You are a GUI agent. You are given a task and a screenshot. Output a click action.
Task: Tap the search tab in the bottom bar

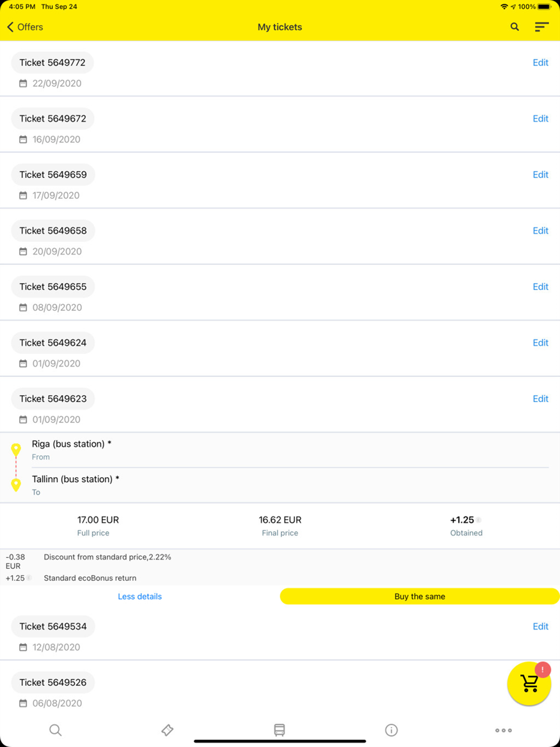click(55, 730)
